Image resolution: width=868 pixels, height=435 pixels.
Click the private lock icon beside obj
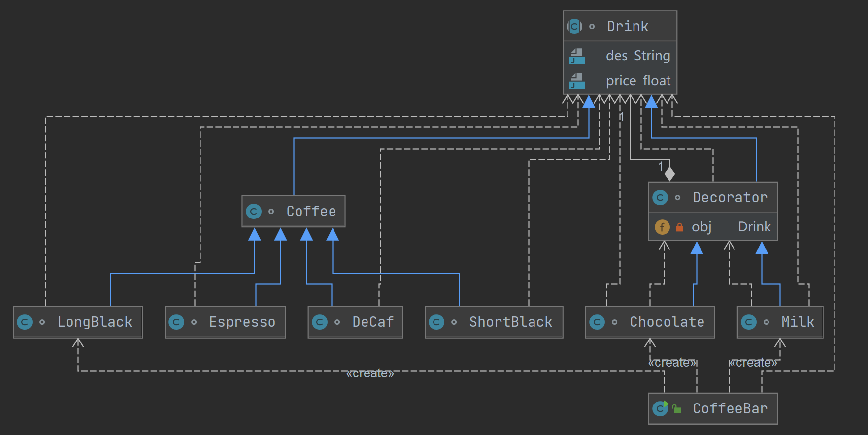tap(679, 227)
